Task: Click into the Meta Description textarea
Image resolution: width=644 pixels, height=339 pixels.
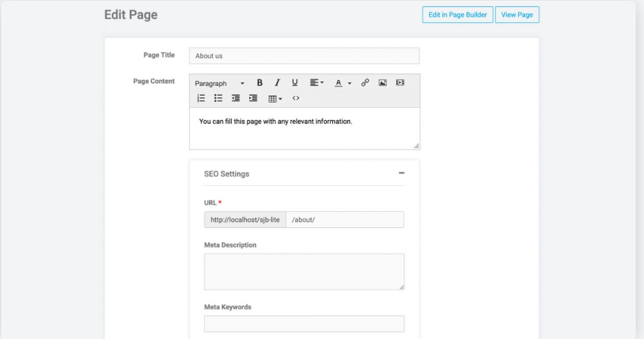Action: pyautogui.click(x=304, y=272)
